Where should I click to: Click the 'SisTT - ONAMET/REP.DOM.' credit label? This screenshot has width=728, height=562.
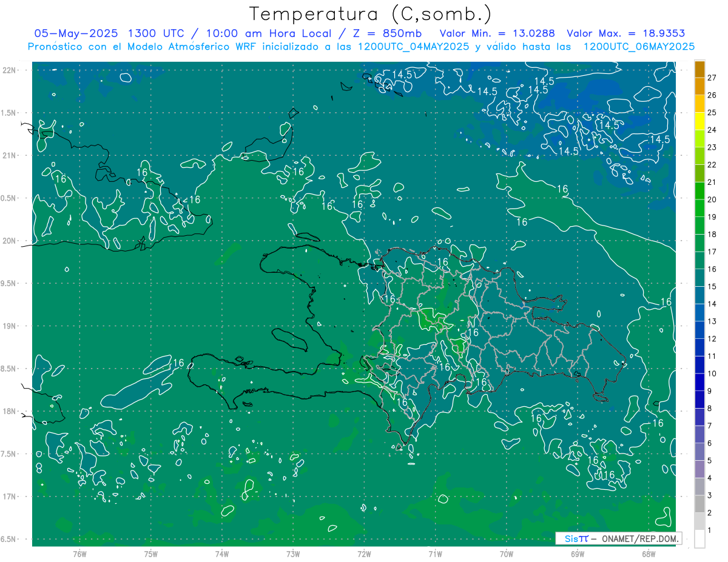click(619, 538)
